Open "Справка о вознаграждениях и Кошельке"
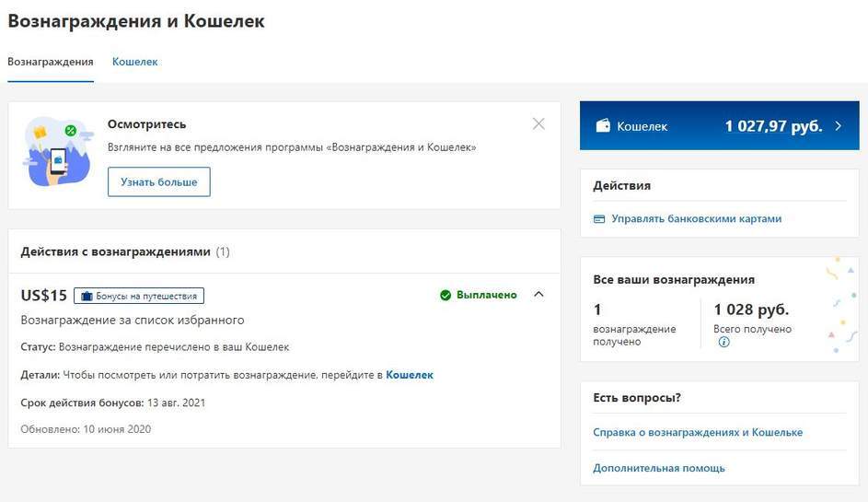868x502 pixels. [698, 432]
